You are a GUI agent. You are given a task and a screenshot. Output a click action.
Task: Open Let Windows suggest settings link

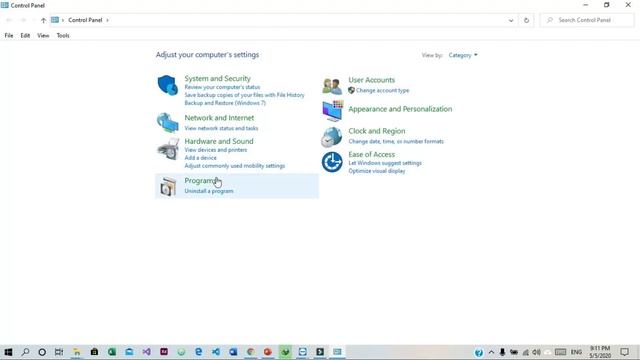[x=385, y=163]
